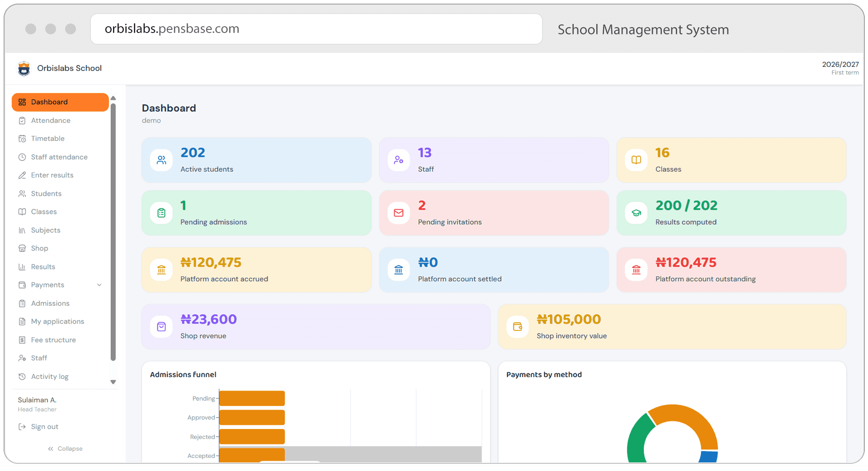This screenshot has height=471, width=868.
Task: Open the Dashboard menu item
Action: 60,102
